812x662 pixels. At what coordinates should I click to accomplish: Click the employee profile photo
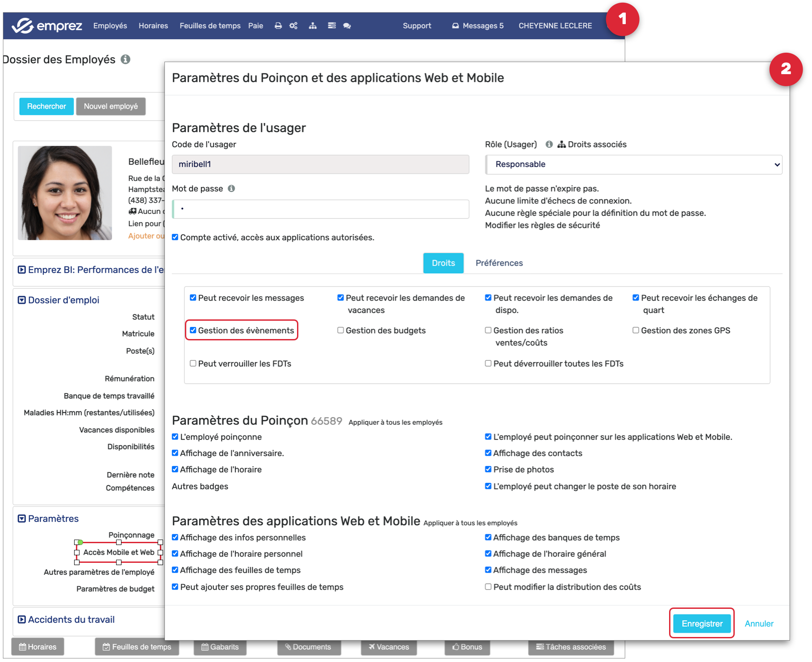65,193
